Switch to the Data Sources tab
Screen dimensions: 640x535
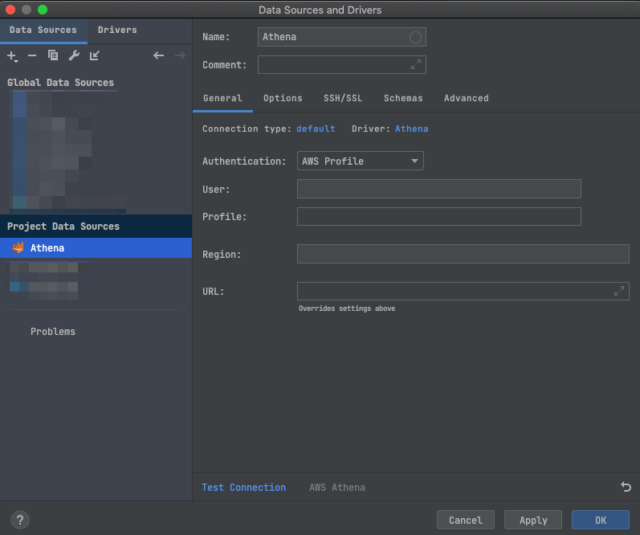43,30
